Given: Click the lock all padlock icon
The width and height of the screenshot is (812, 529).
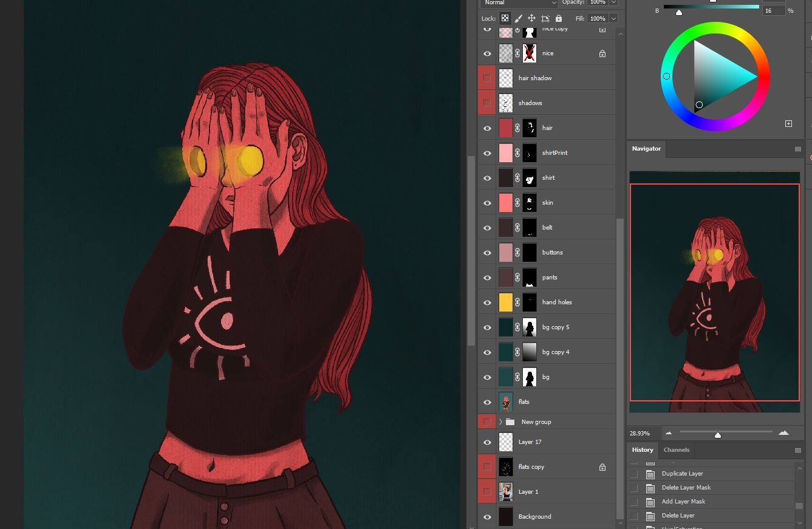Looking at the screenshot, I should (559, 18).
